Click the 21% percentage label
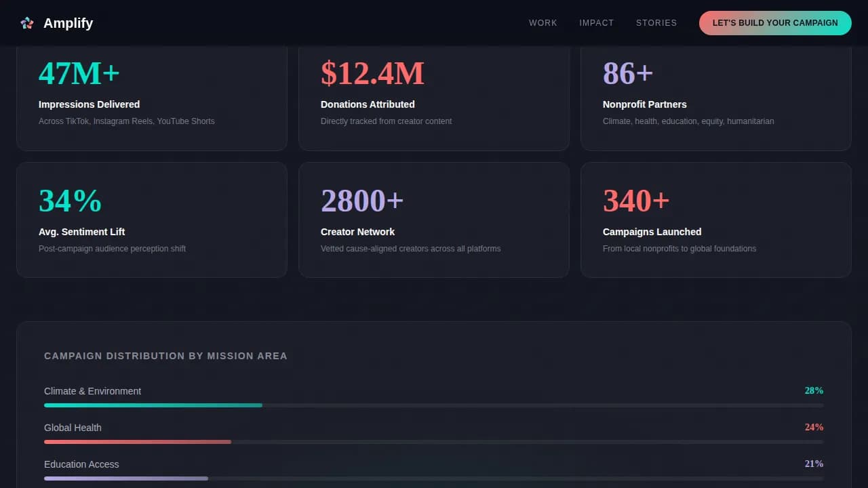Viewport: 868px width, 488px height. click(814, 464)
